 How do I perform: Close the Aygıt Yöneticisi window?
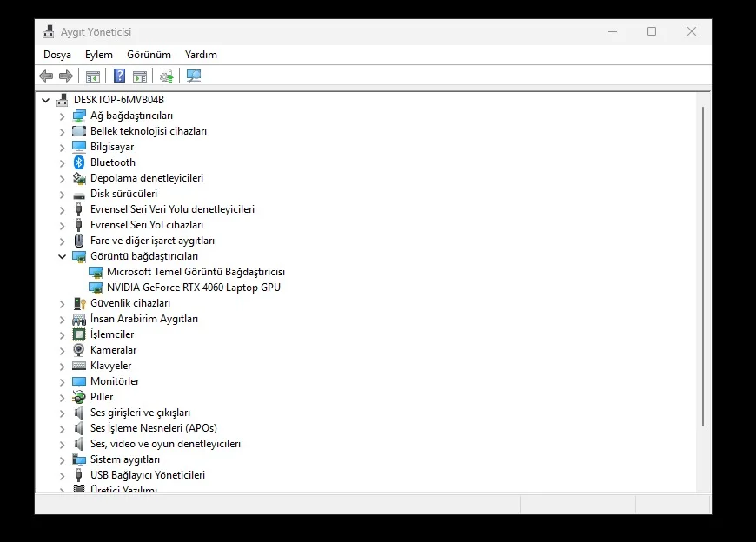[x=692, y=32]
